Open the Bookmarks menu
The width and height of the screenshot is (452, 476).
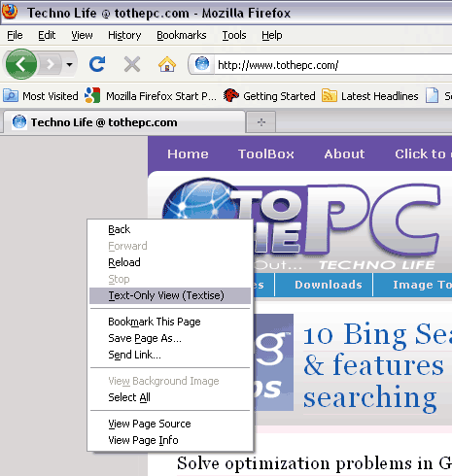coord(182,35)
